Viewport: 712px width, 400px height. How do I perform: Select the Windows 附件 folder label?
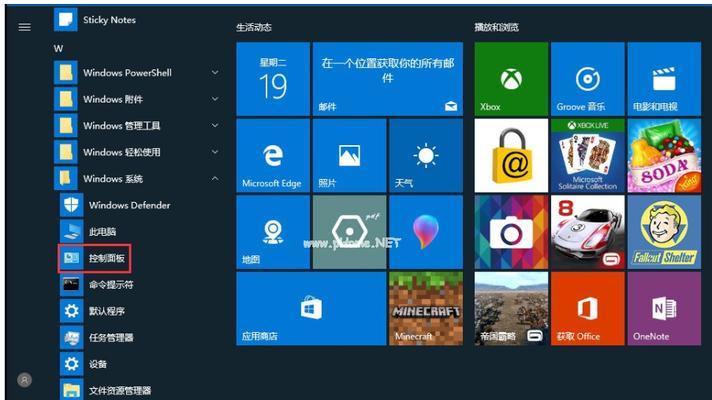coord(113,99)
